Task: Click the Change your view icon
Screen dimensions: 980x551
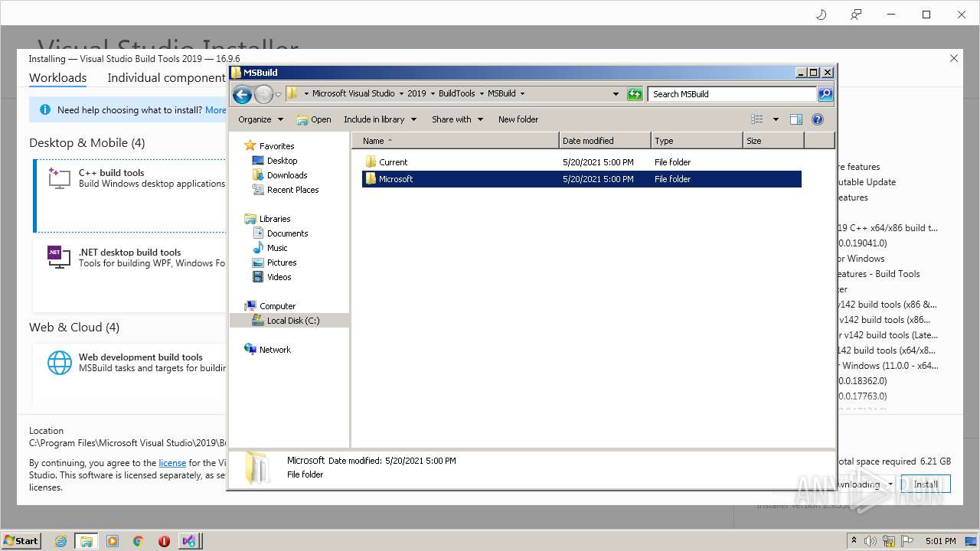Action: [757, 119]
